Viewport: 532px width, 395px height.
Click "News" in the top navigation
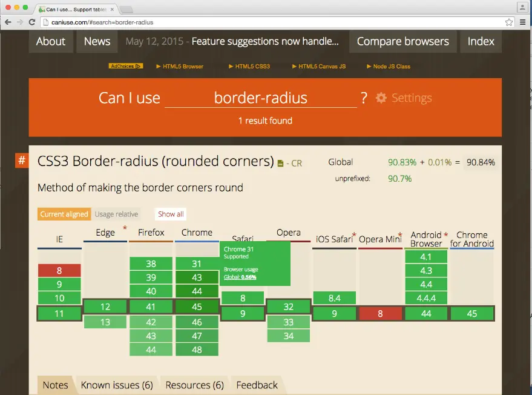click(96, 41)
